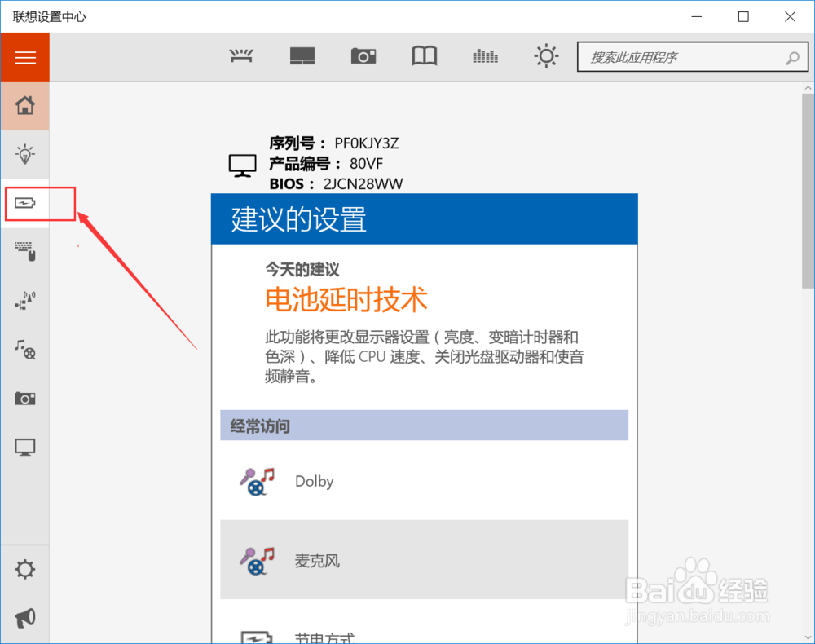
Task: Click the keyboard backlight toolbar icon
Action: pos(241,55)
